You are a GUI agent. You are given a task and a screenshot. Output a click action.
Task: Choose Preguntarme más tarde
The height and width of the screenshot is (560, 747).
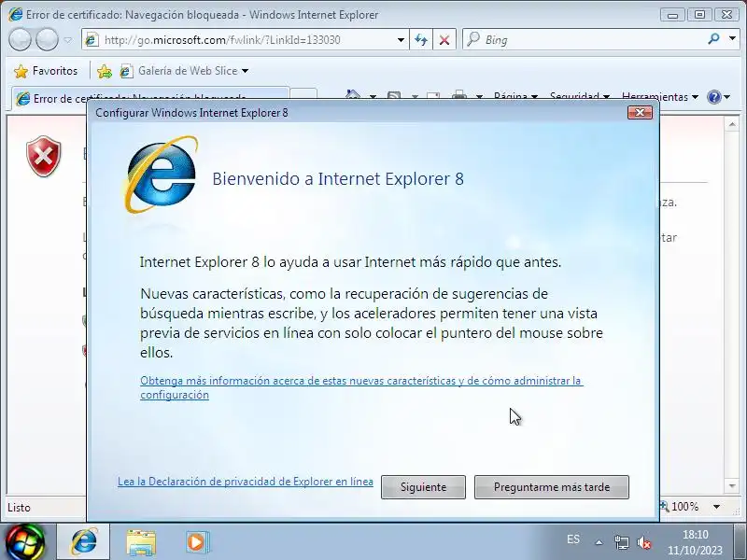[x=551, y=486]
